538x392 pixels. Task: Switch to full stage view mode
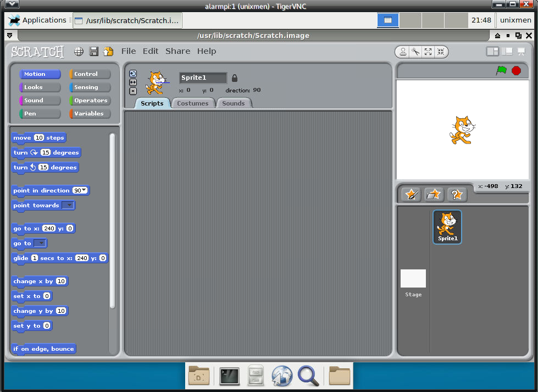(x=507, y=52)
